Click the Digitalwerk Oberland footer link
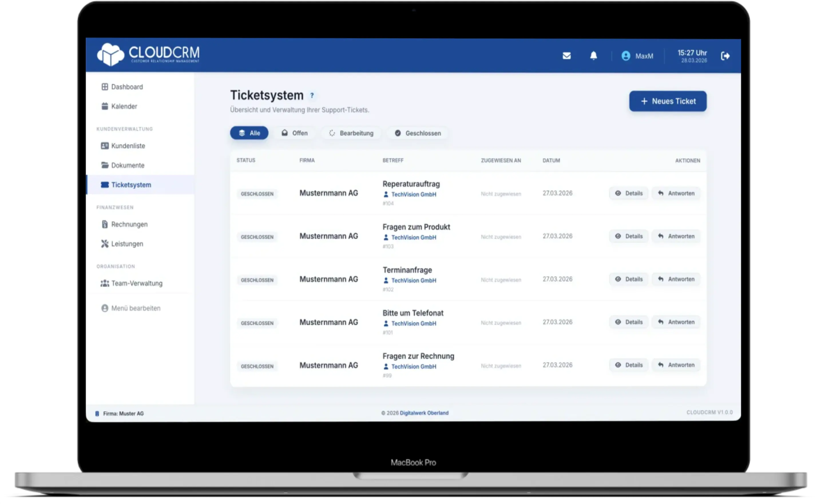The width and height of the screenshot is (815, 504). click(x=424, y=413)
